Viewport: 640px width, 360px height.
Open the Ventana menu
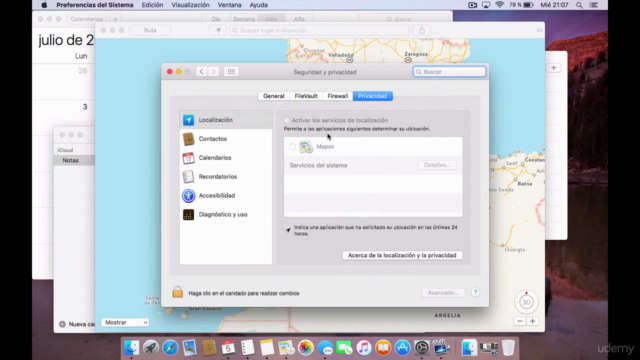pos(229,5)
